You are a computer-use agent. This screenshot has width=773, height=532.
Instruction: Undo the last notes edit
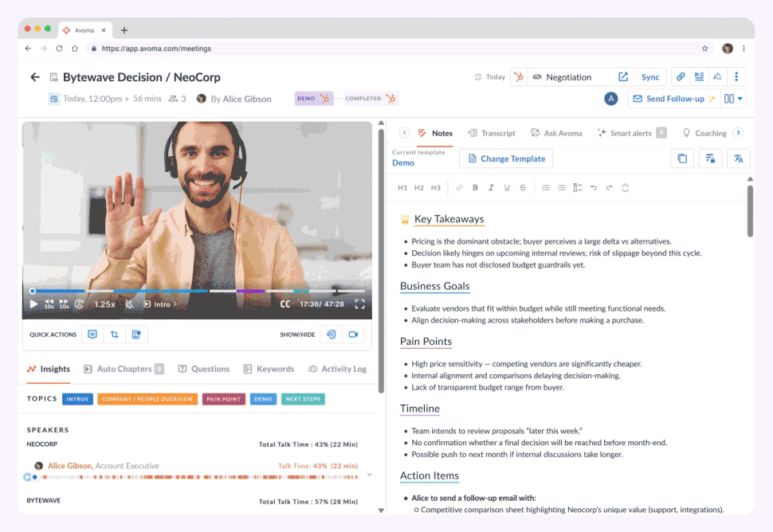(594, 188)
